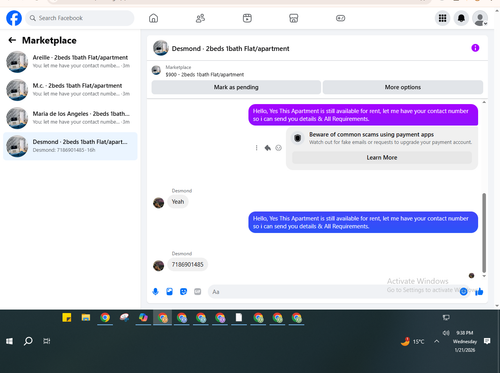Screen dimensions: 500x373
Task: Click the chat scroll-up arrow
Action: pos(484,102)
